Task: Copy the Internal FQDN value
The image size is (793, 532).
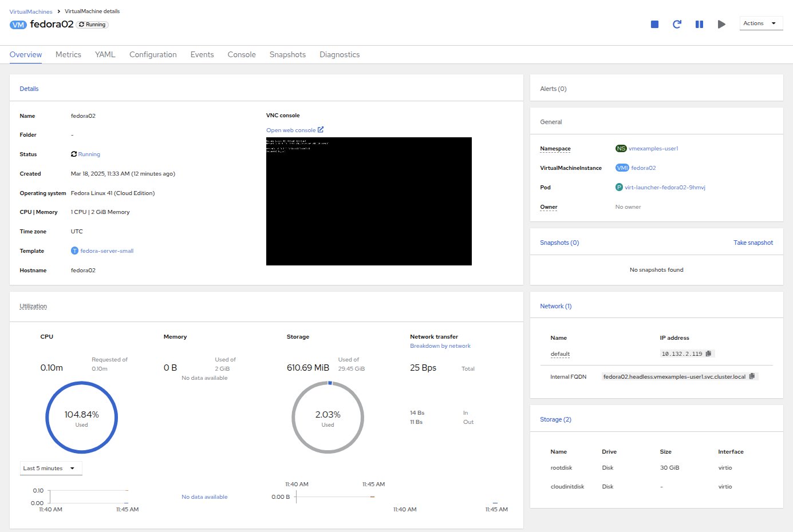Action: pyautogui.click(x=752, y=376)
